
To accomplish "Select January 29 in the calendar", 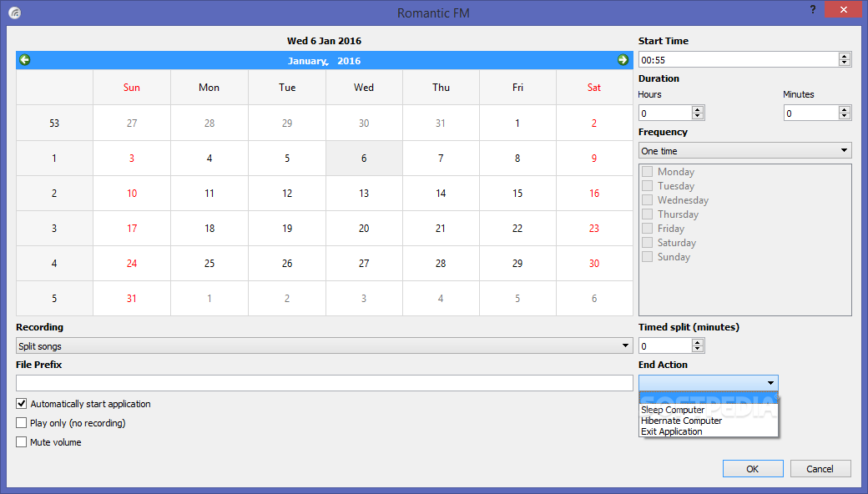I will tap(517, 264).
